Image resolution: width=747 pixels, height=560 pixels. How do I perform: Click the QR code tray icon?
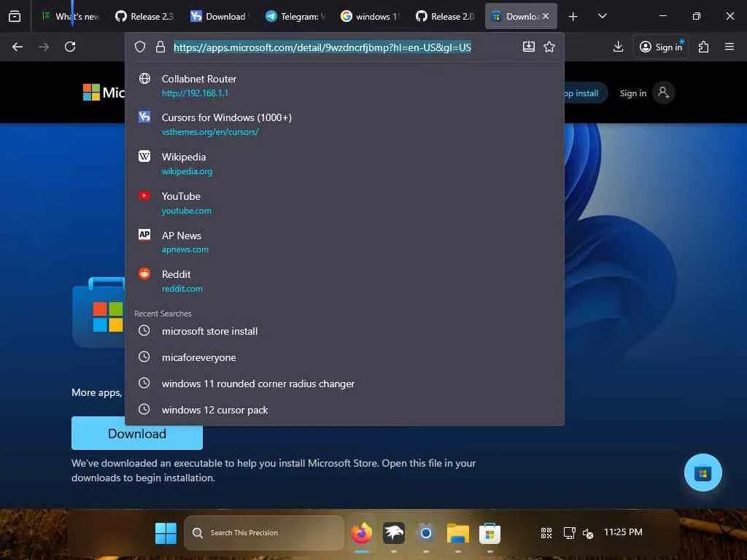546,533
